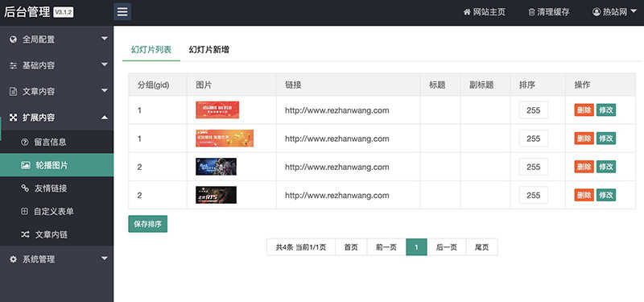
Task: Switch to the 幻灯片新增 tab
Action: tap(209, 50)
